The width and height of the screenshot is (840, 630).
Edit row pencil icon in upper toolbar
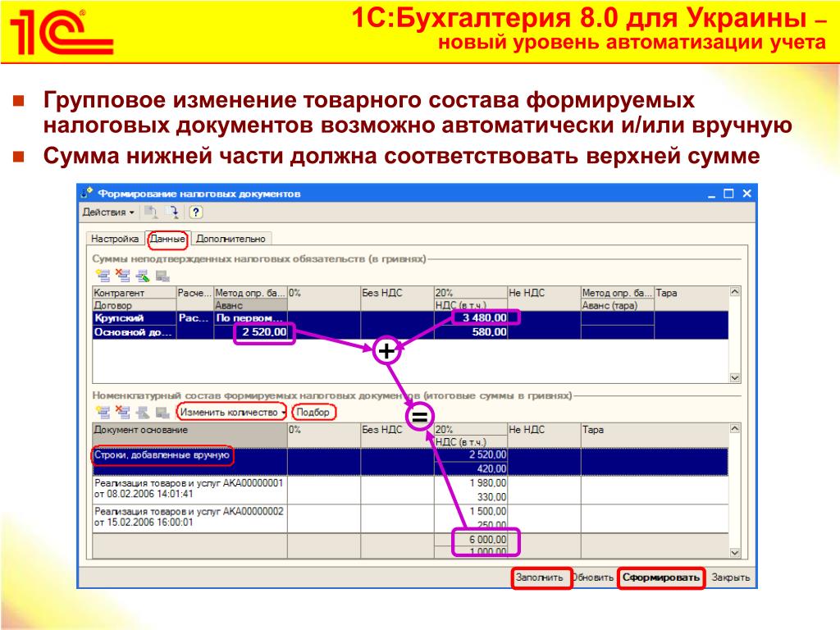click(143, 276)
